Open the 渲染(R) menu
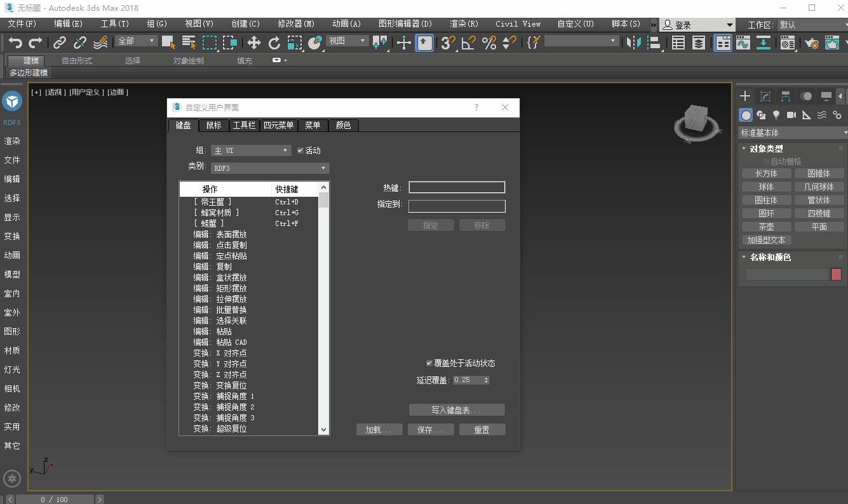 [464, 24]
